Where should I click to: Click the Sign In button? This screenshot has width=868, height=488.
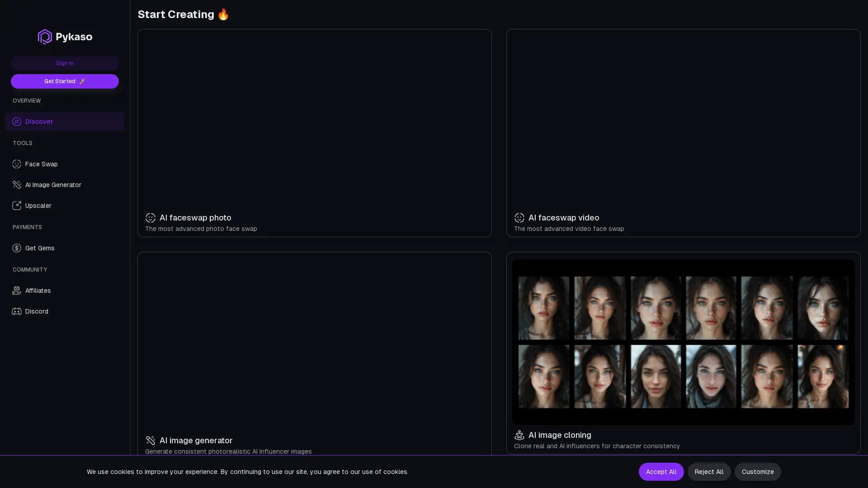click(64, 63)
